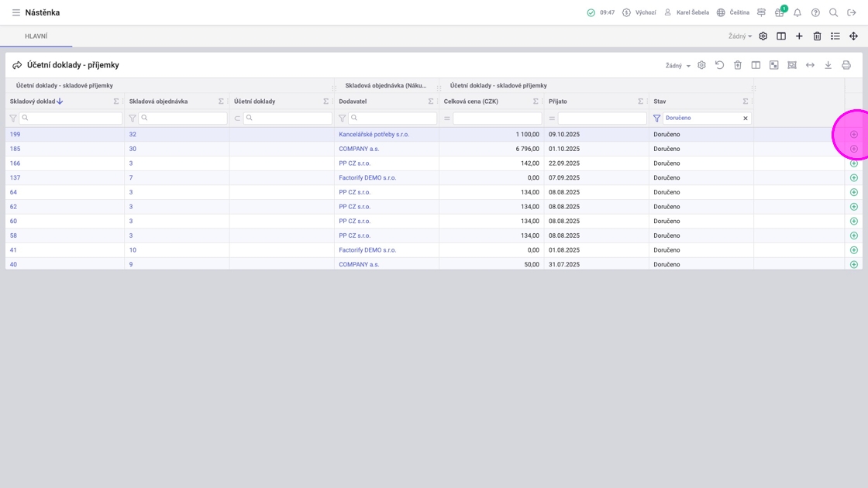Click the notifications bell icon
The image size is (868, 488).
(797, 12)
